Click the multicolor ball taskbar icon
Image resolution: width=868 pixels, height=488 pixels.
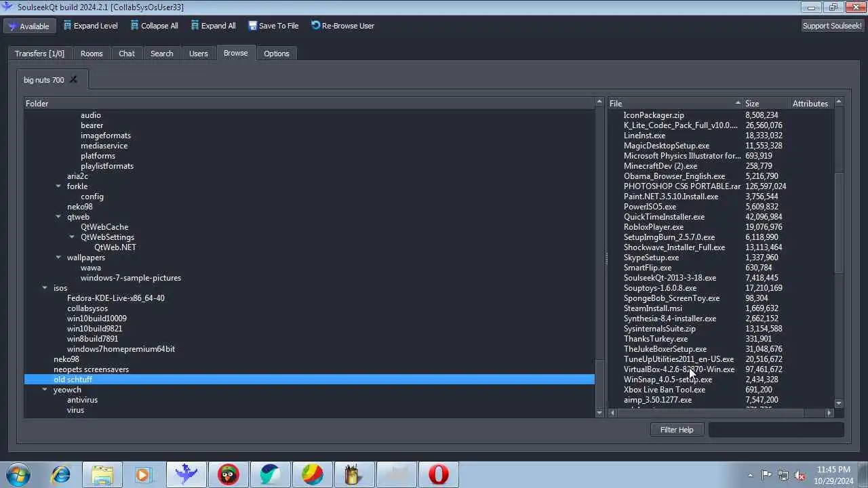[312, 474]
